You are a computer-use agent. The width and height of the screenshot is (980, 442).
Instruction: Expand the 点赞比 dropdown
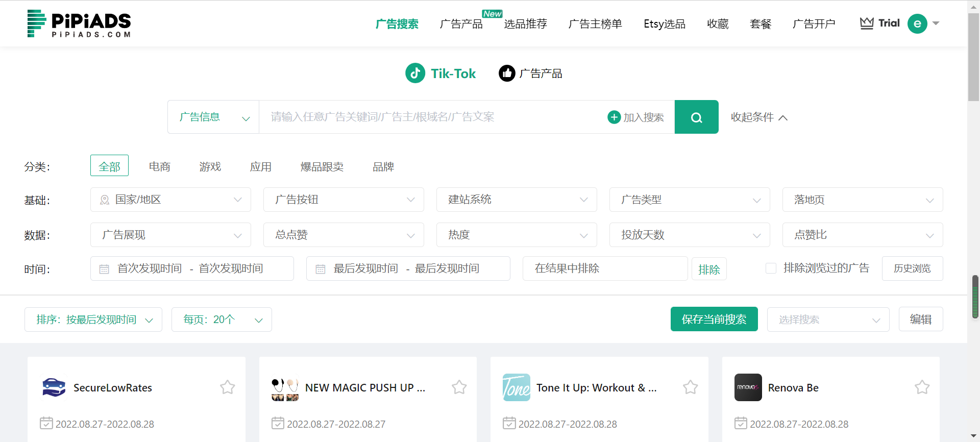point(863,235)
